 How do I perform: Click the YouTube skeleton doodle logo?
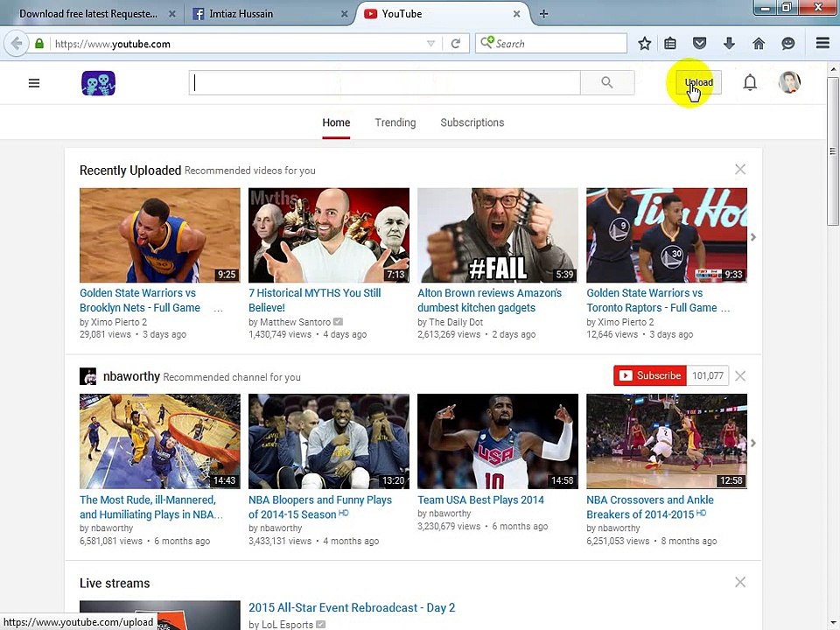point(99,83)
